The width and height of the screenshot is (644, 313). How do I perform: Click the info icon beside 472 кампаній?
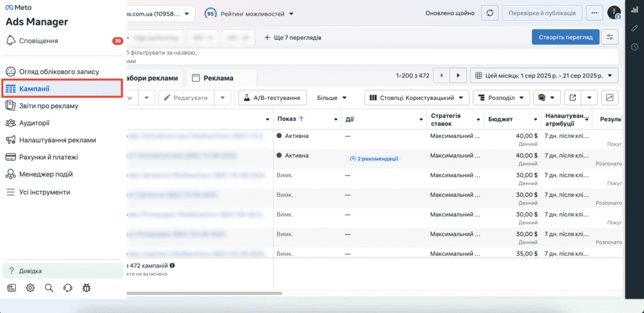point(172,265)
